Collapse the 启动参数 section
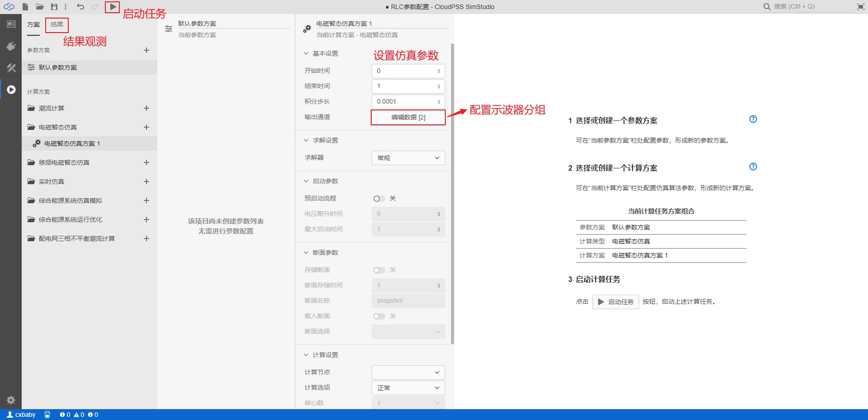The image size is (868, 420). pyautogui.click(x=306, y=181)
